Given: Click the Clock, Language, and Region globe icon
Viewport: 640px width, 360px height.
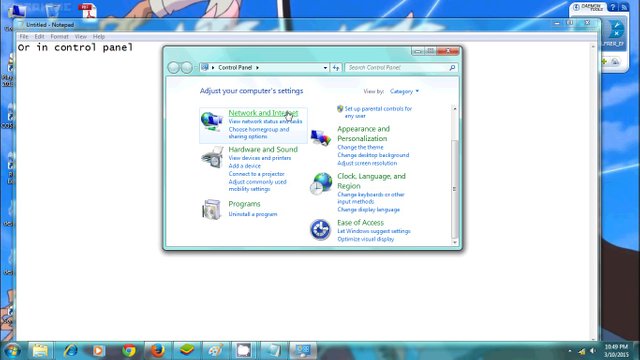Looking at the screenshot, I should 321,183.
